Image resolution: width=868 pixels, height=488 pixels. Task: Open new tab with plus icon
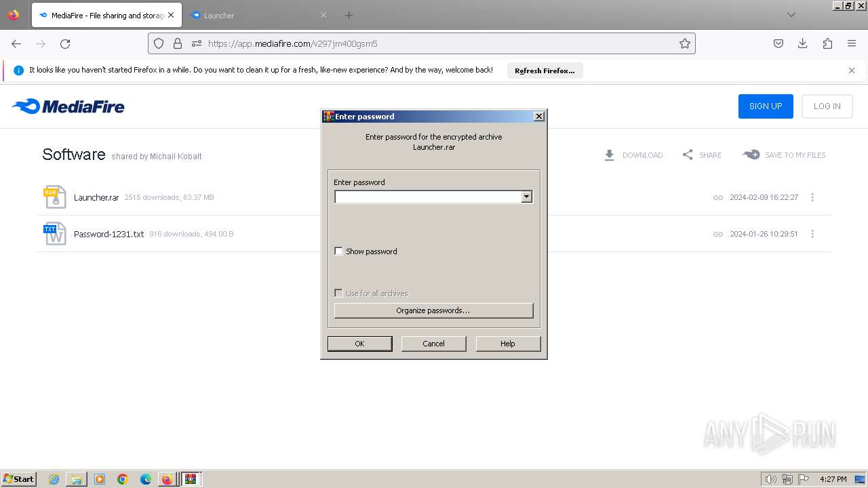point(349,15)
